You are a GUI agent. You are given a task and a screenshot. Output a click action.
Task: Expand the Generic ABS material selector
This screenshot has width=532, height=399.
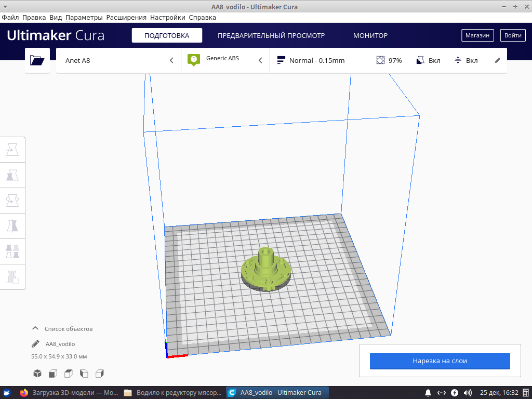click(225, 60)
